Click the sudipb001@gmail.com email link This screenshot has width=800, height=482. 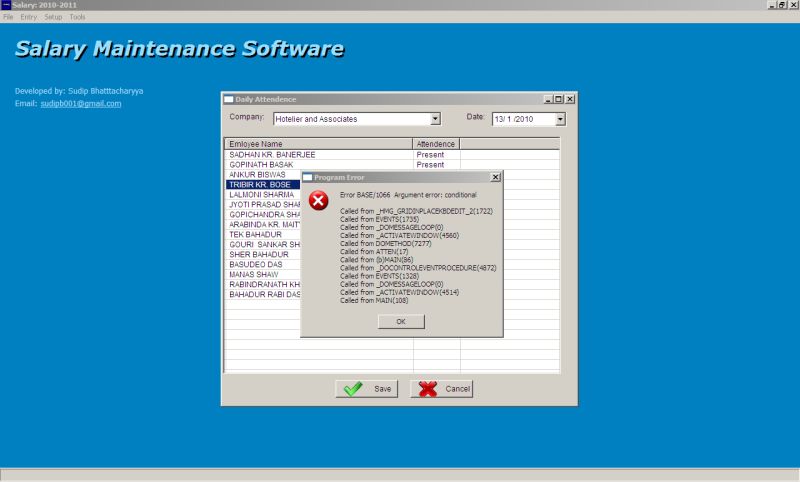[x=81, y=103]
